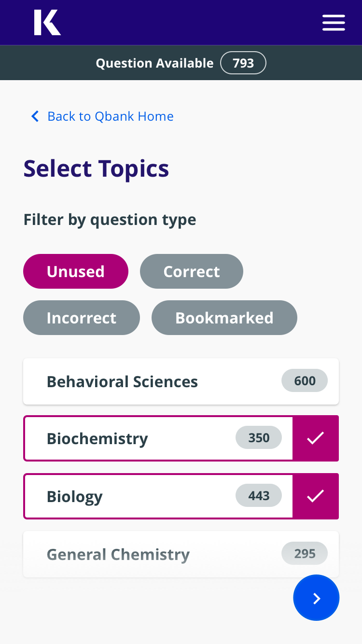Viewport: 362px width, 644px height.
Task: Click the General Chemistry 295 count badge
Action: point(305,553)
